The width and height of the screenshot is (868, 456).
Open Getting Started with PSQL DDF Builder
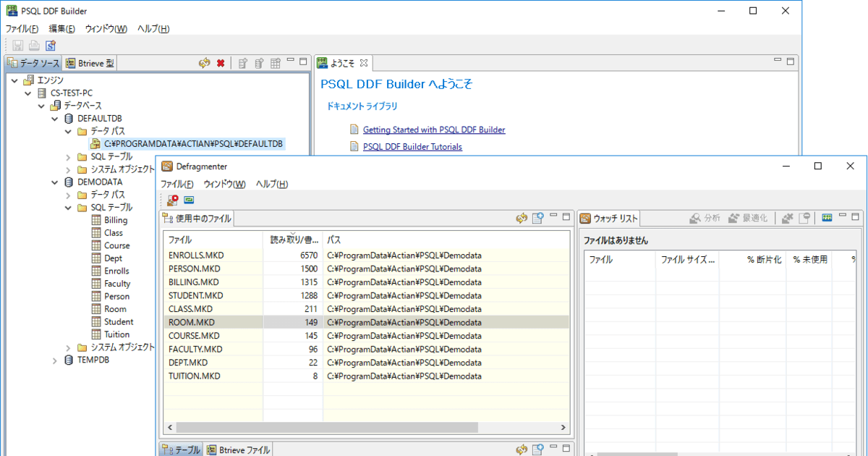(x=433, y=130)
